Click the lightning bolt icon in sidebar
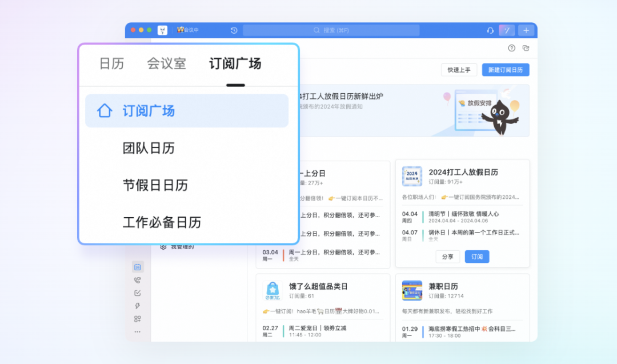The image size is (617, 364). pos(137,306)
